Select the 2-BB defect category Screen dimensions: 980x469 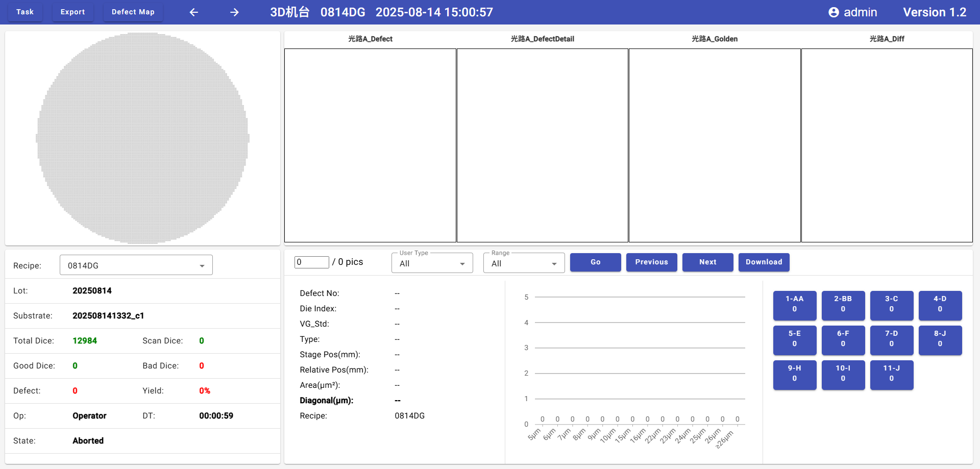click(843, 304)
